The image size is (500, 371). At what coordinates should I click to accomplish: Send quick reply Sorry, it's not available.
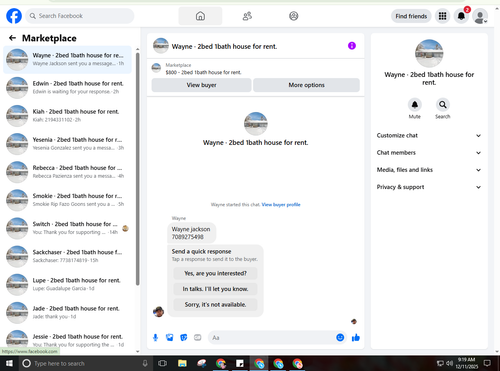[215, 305]
